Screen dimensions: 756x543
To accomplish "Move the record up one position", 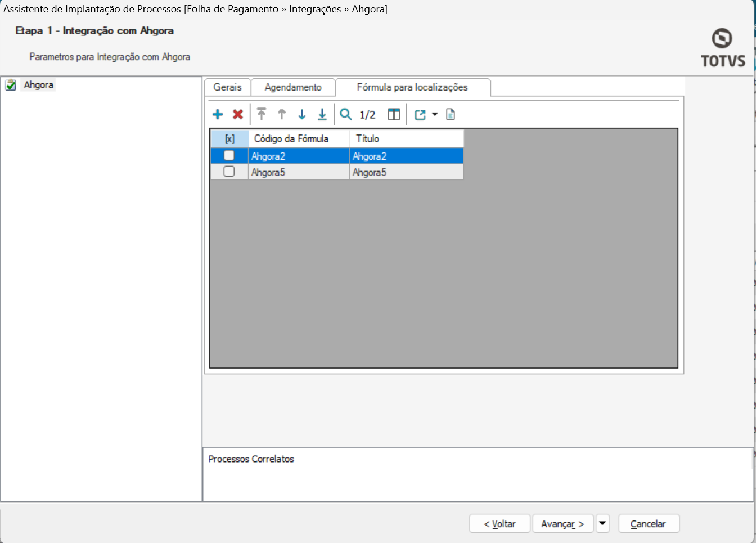I will pyautogui.click(x=282, y=115).
